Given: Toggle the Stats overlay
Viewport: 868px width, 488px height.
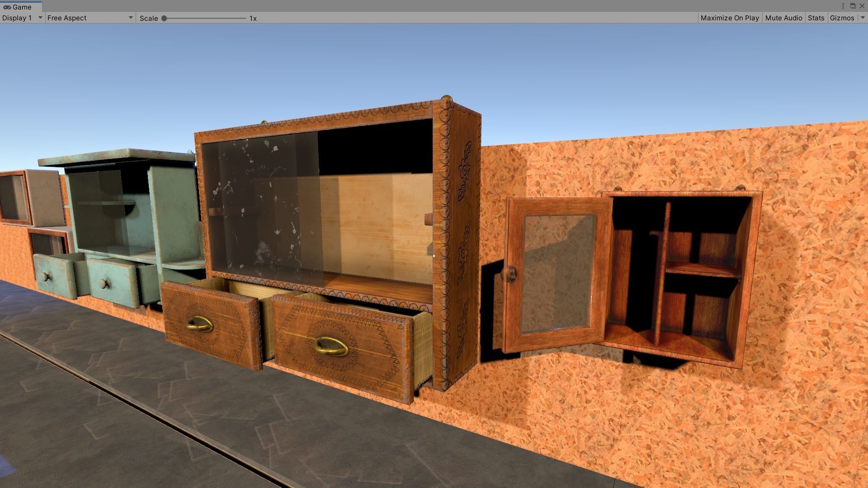Looking at the screenshot, I should click(816, 18).
